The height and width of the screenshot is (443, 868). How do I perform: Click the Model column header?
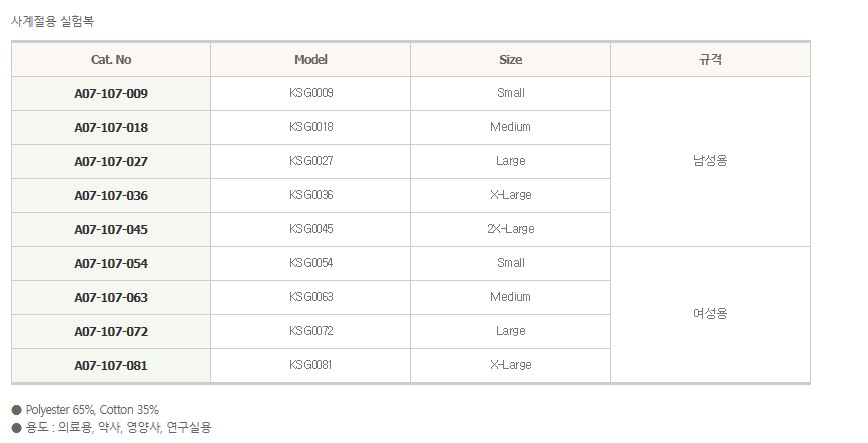311,60
